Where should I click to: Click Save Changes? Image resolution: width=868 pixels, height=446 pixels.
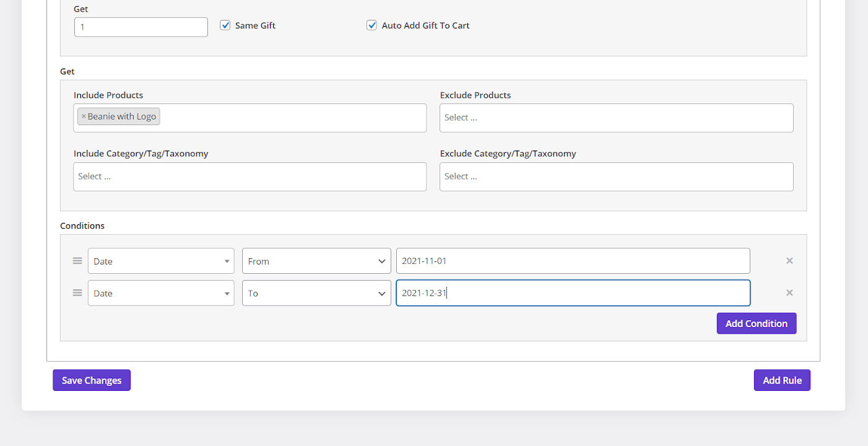(92, 380)
